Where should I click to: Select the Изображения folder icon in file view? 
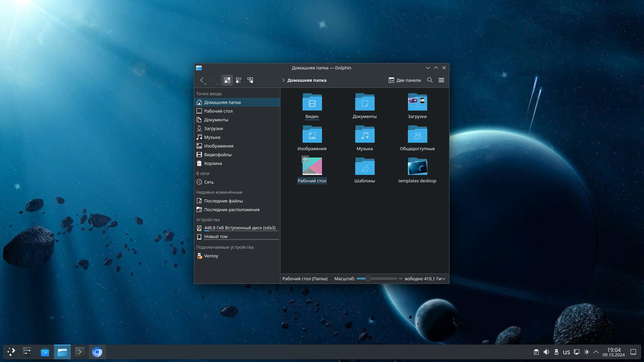pyautogui.click(x=312, y=134)
